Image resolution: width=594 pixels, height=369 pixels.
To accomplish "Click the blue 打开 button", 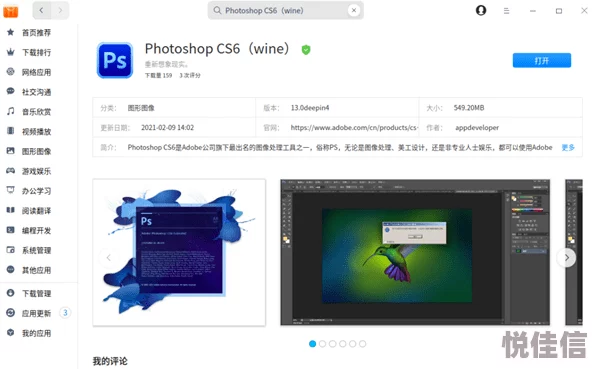I will 542,61.
